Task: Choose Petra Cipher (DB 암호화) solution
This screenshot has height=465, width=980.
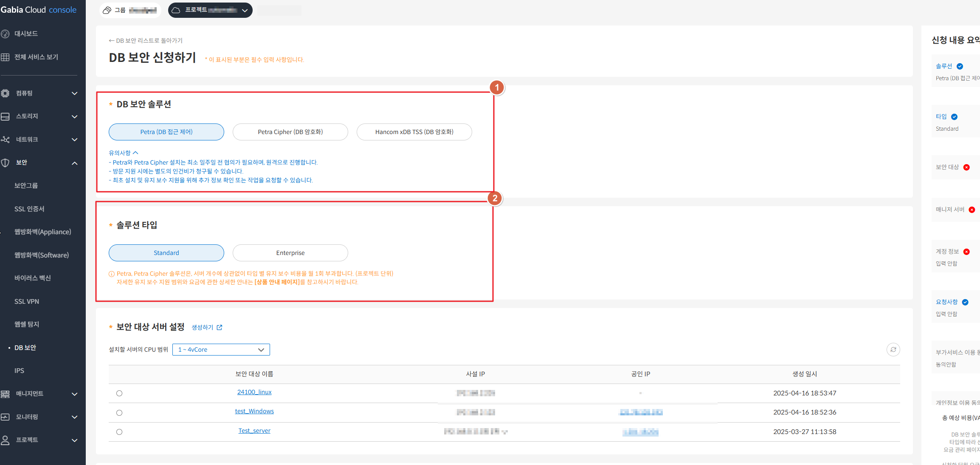Action: (290, 132)
